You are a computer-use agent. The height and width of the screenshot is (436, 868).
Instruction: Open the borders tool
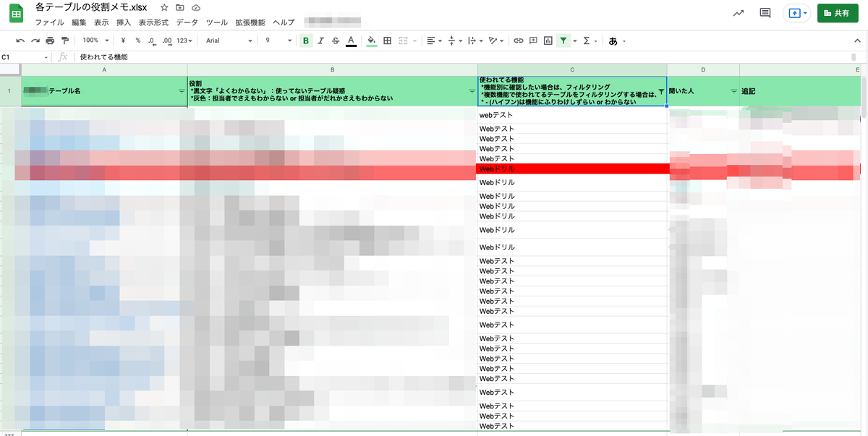pos(387,41)
